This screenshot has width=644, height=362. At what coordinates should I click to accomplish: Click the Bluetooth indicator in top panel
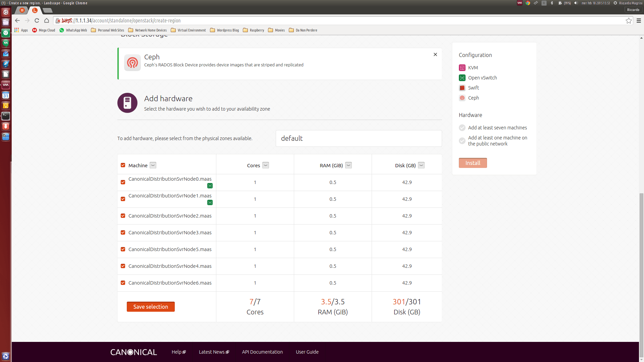point(552,3)
